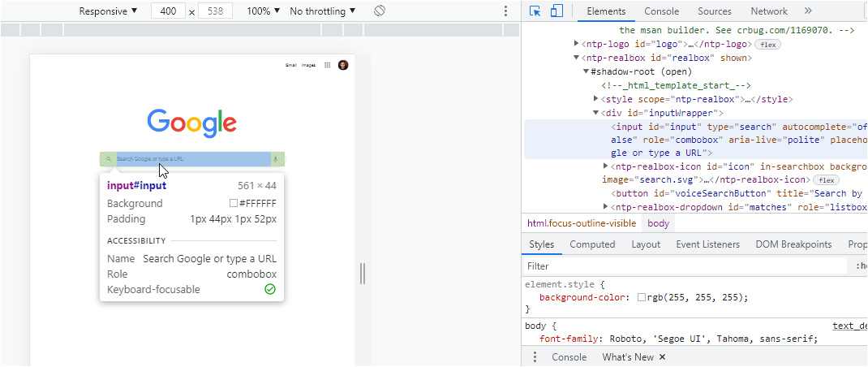Open console drawer three-dot menu
The image size is (868, 367).
(535, 357)
